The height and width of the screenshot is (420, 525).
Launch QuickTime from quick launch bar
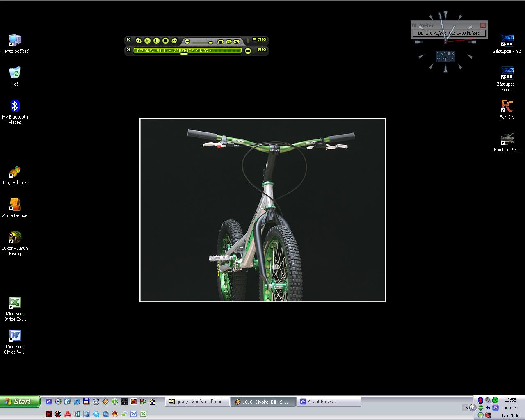coord(105,414)
